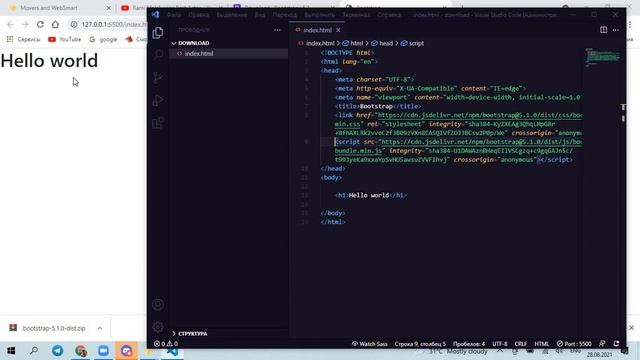Close the index.html editor tab
This screenshot has height=360, width=640.
(x=338, y=30)
